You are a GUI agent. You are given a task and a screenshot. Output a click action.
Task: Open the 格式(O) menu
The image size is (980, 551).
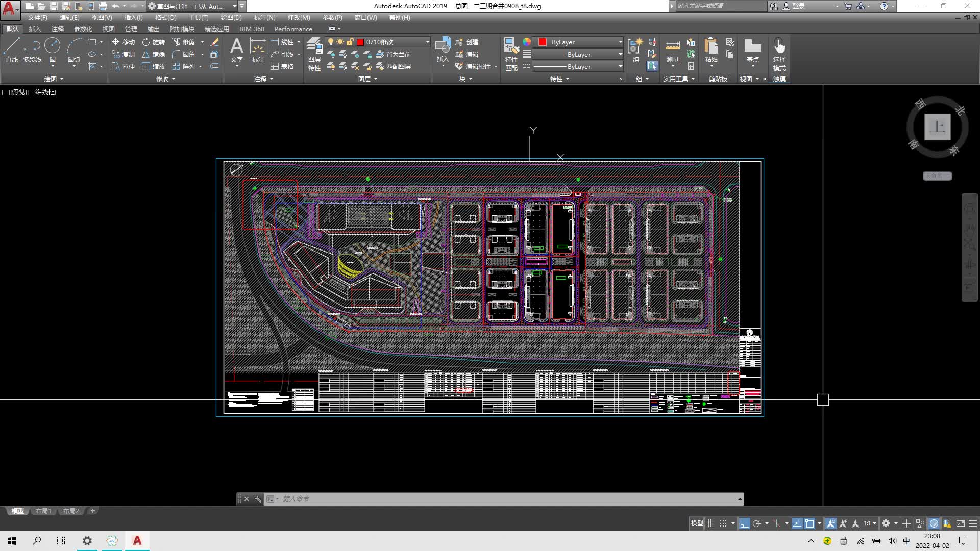(165, 17)
